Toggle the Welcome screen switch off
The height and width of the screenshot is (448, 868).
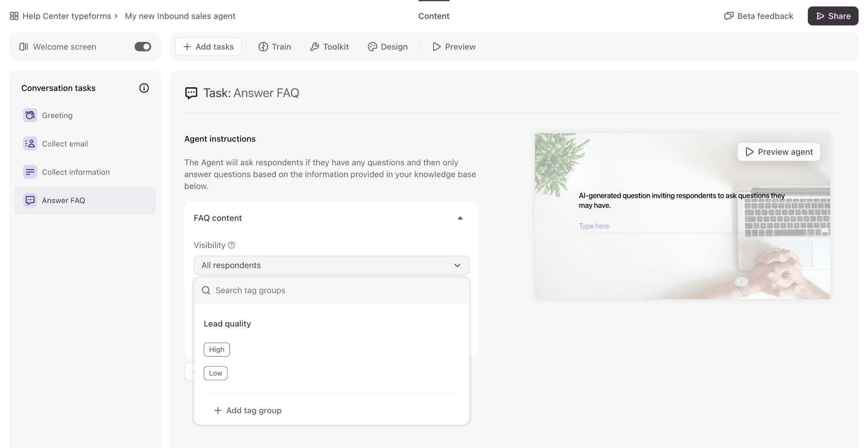[x=143, y=47]
